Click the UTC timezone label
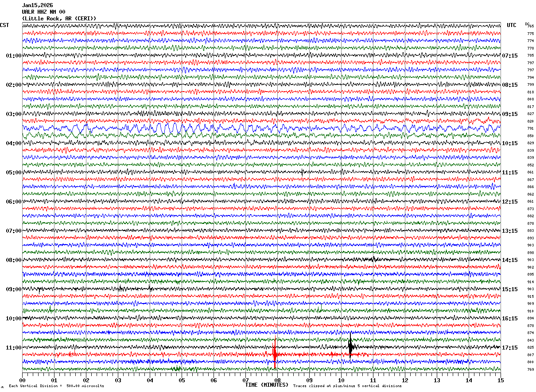 coord(512,25)
